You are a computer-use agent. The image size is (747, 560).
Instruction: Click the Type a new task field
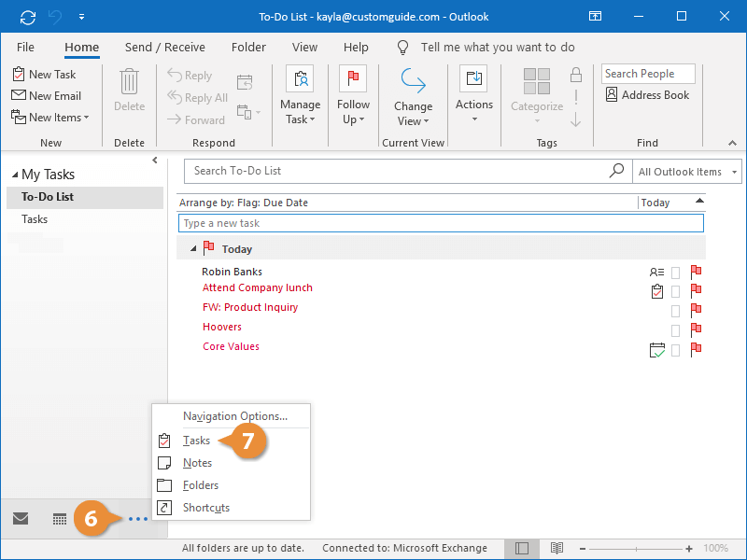pyautogui.click(x=441, y=223)
